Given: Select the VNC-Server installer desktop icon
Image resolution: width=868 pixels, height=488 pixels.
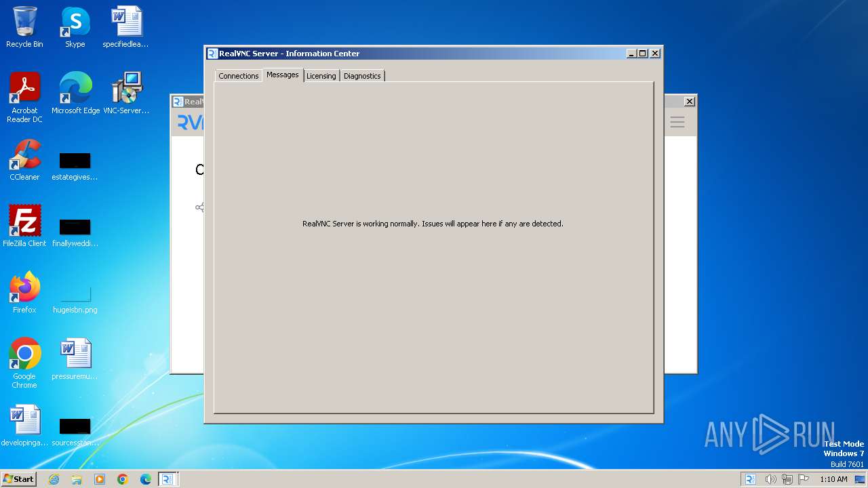Looking at the screenshot, I should point(126,94).
